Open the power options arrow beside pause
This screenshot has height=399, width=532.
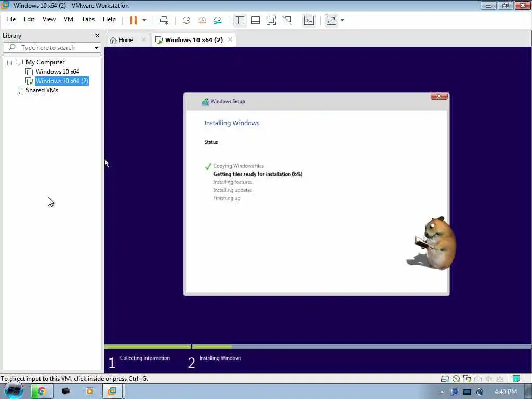pyautogui.click(x=144, y=20)
